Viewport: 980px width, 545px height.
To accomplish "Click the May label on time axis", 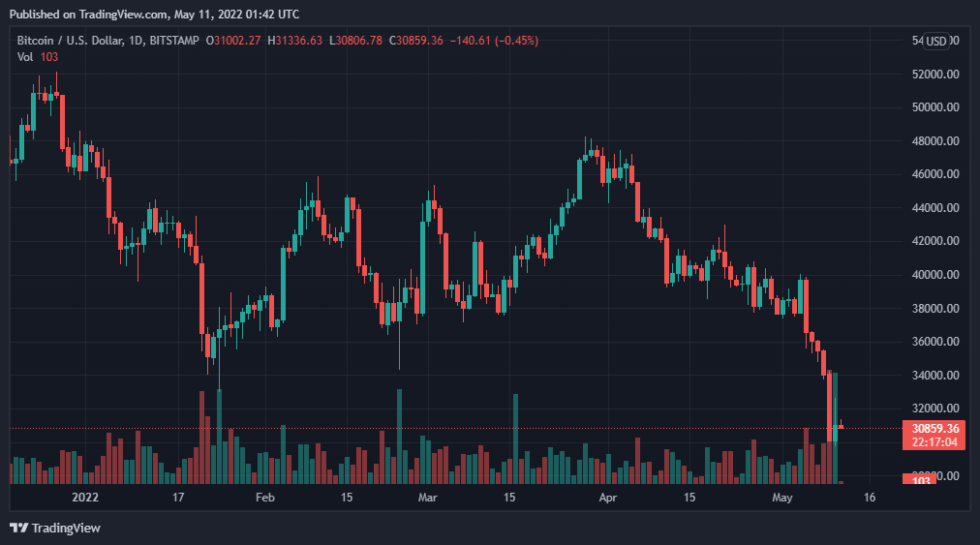I will tap(781, 498).
